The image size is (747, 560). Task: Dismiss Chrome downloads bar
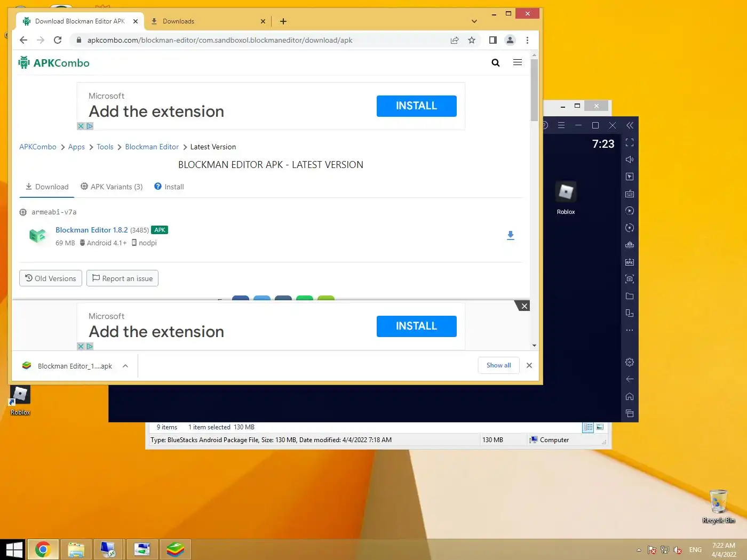point(529,365)
